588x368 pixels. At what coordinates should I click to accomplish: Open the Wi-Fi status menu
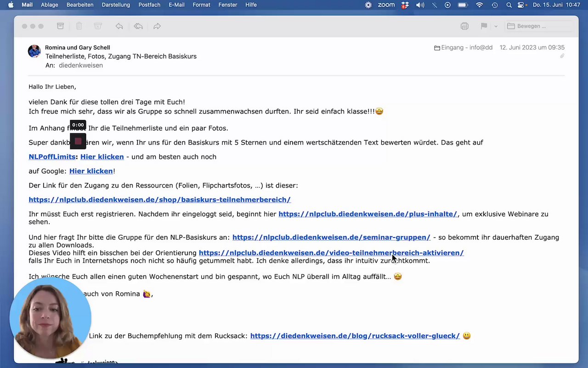point(480,5)
